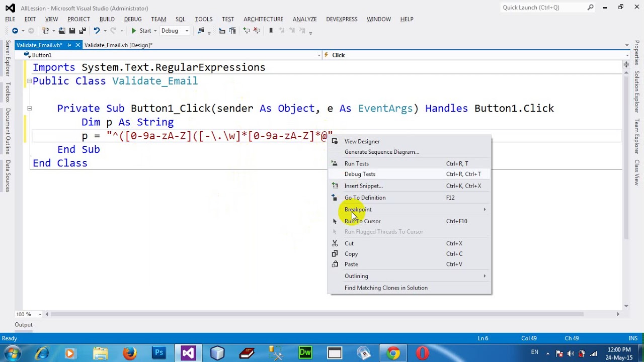Open the Debug configuration dropdown
The height and width of the screenshot is (362, 644).
186,31
